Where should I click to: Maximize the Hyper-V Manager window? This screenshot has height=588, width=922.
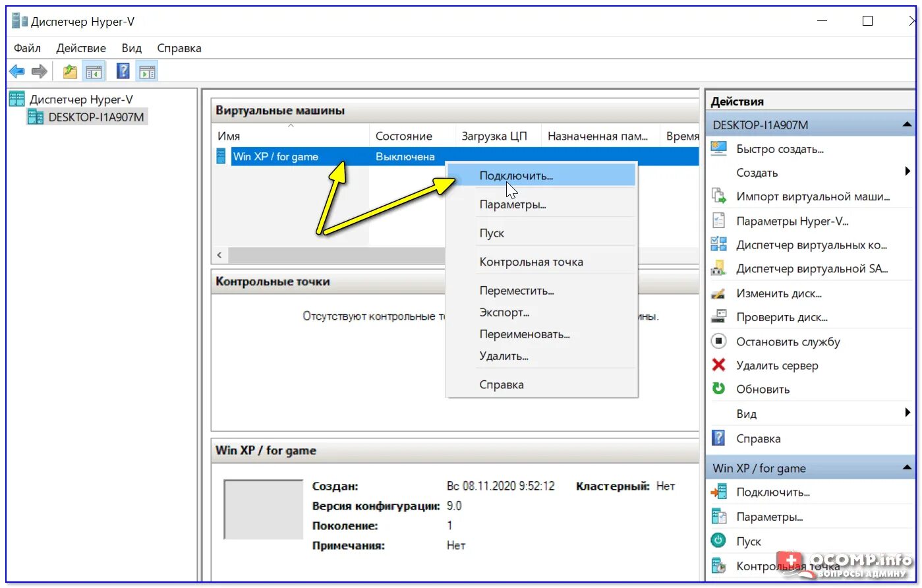pos(867,21)
